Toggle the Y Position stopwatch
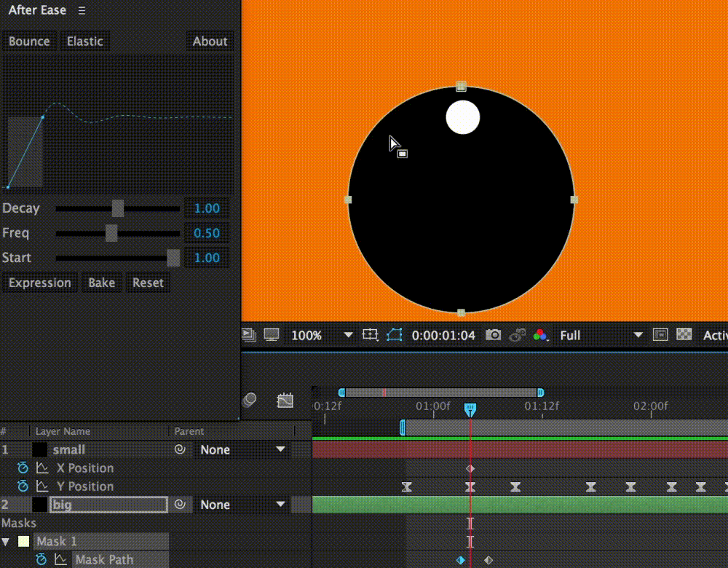 click(23, 486)
